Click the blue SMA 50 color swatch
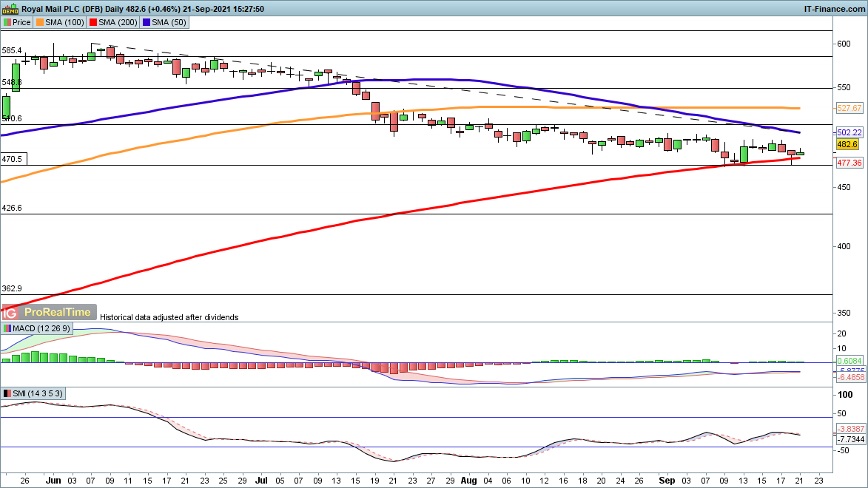868x488 pixels. click(x=147, y=22)
